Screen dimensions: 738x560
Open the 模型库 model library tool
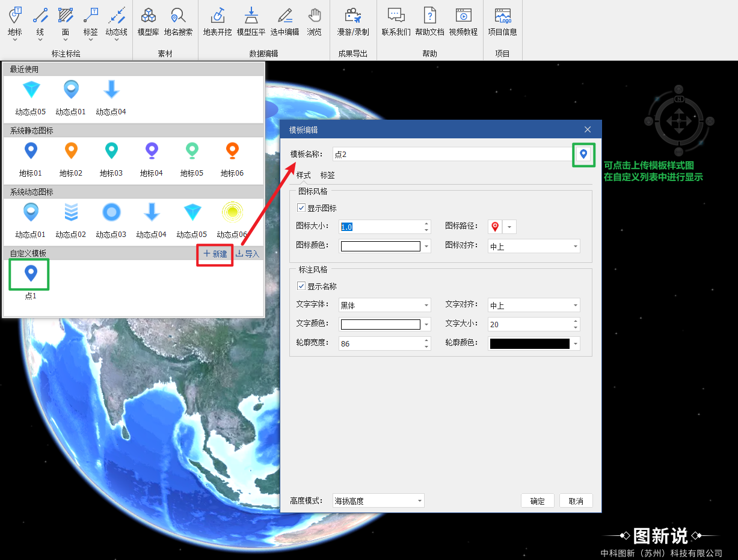pyautogui.click(x=148, y=22)
